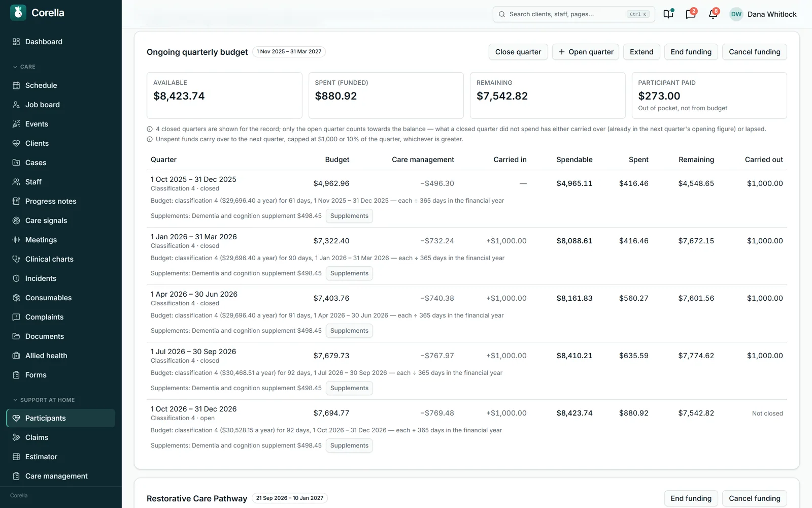Screen dimensions: 812x508
Task: Open Supplements for 1 Jul 2026 quarter
Action: click(349, 388)
